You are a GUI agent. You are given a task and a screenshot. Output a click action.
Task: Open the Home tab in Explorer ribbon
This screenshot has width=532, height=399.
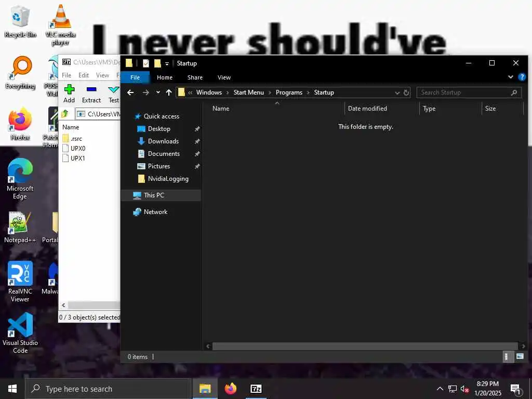[x=165, y=77]
